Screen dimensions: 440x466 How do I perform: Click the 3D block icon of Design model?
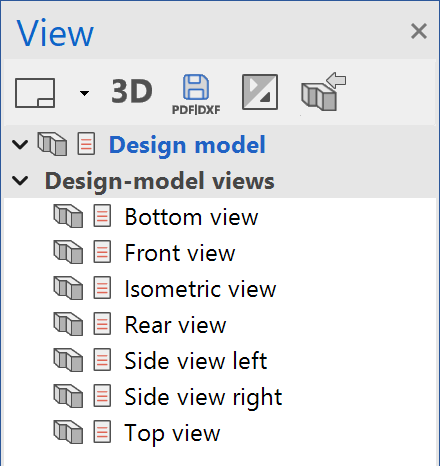52,144
